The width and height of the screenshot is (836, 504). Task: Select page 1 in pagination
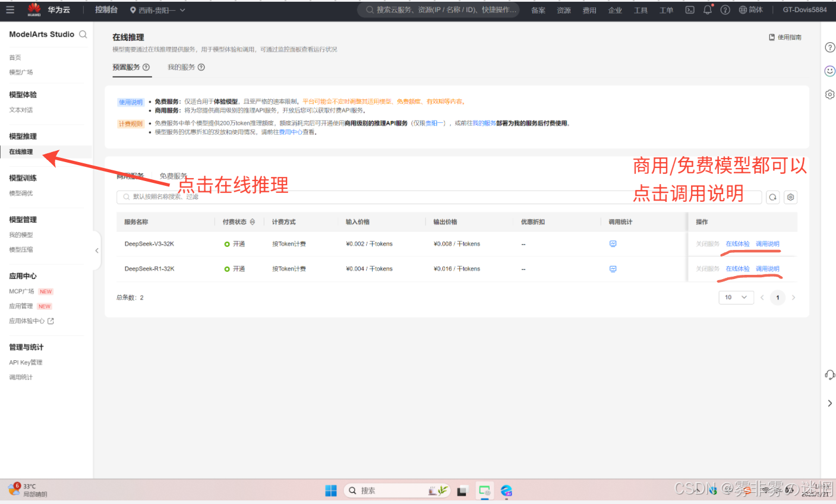pos(778,297)
